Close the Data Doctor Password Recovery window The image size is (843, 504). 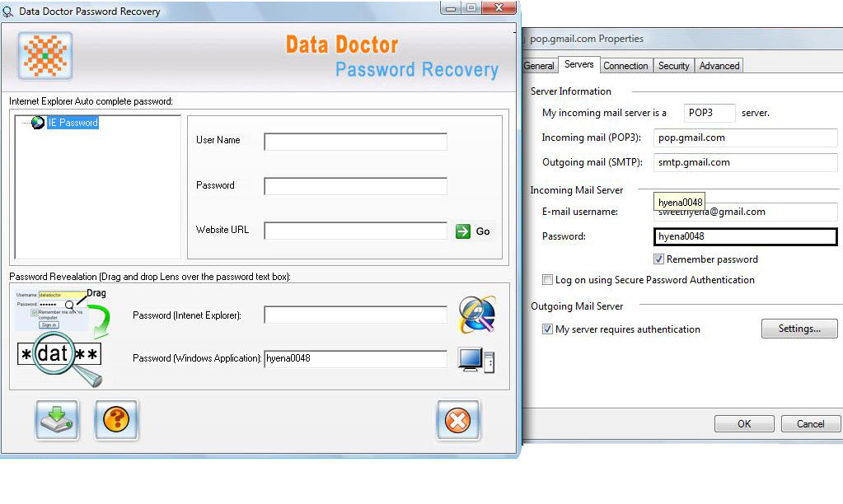point(499,7)
